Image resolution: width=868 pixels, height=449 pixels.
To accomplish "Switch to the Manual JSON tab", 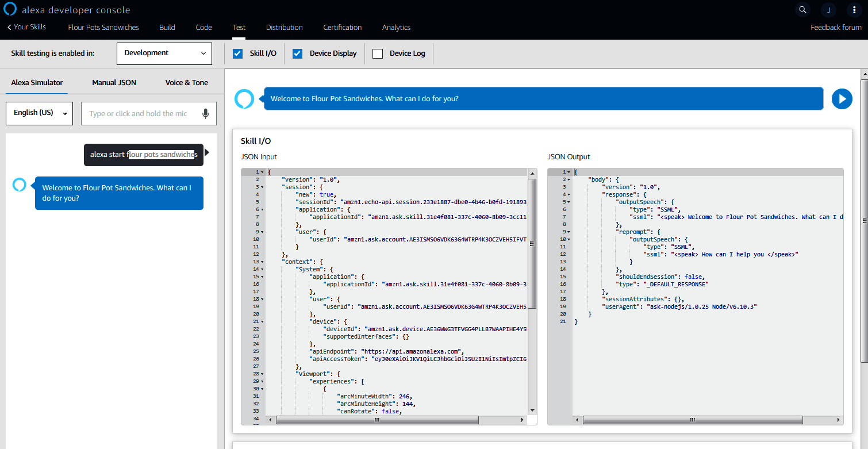I will (114, 82).
